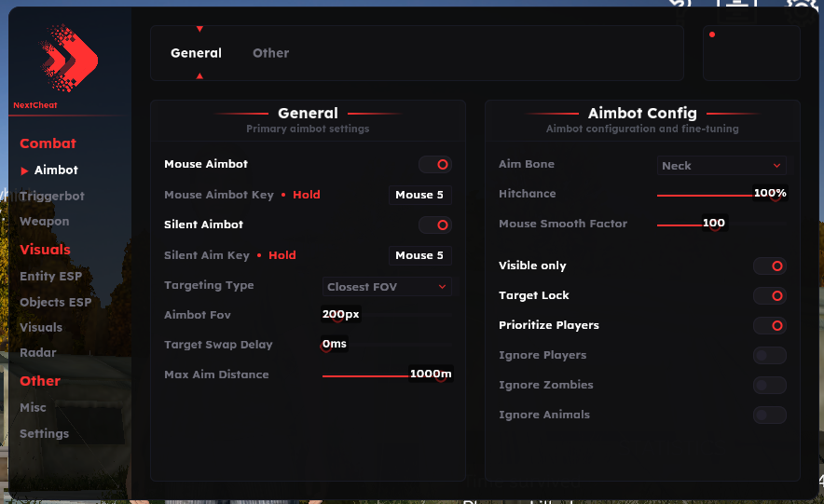Screen dimensions: 824x504
Task: Turn off the Visible only toggle
Action: click(770, 266)
